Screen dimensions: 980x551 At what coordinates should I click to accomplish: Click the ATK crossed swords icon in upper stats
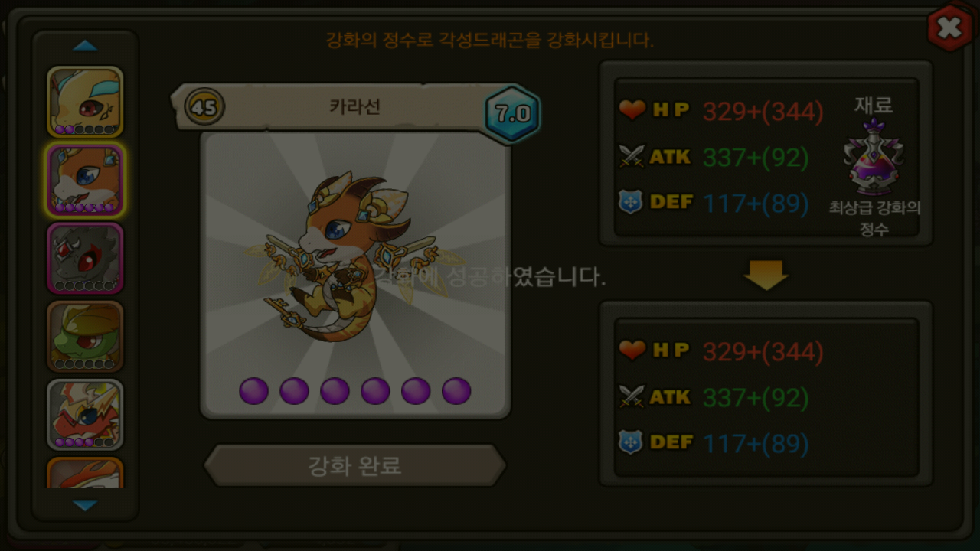(x=632, y=157)
